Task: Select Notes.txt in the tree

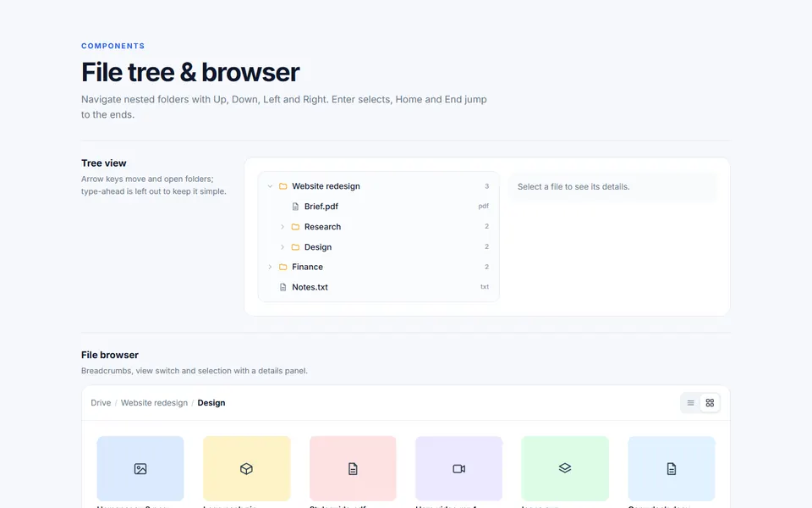Action: (310, 287)
